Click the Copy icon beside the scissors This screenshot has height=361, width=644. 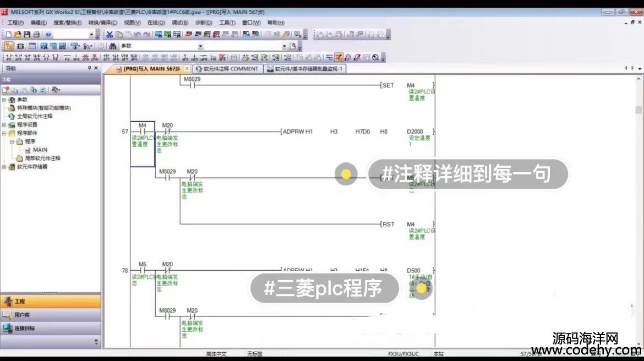click(119, 35)
